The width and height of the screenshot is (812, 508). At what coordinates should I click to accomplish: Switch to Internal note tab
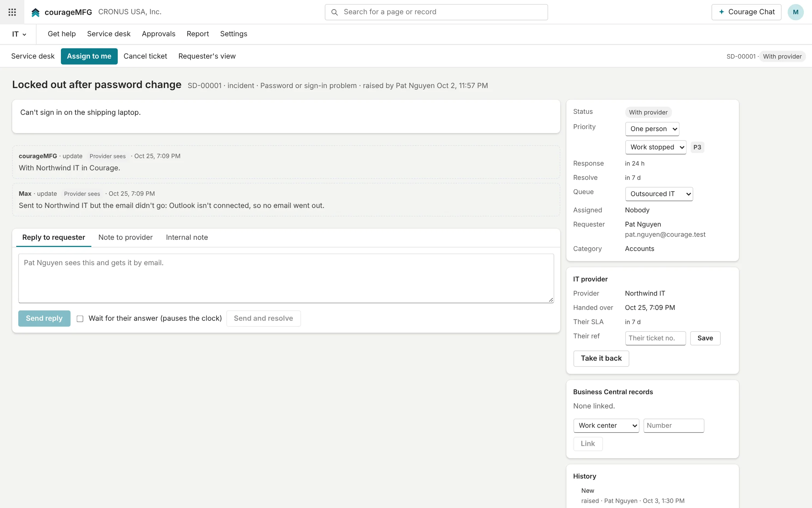pos(187,237)
